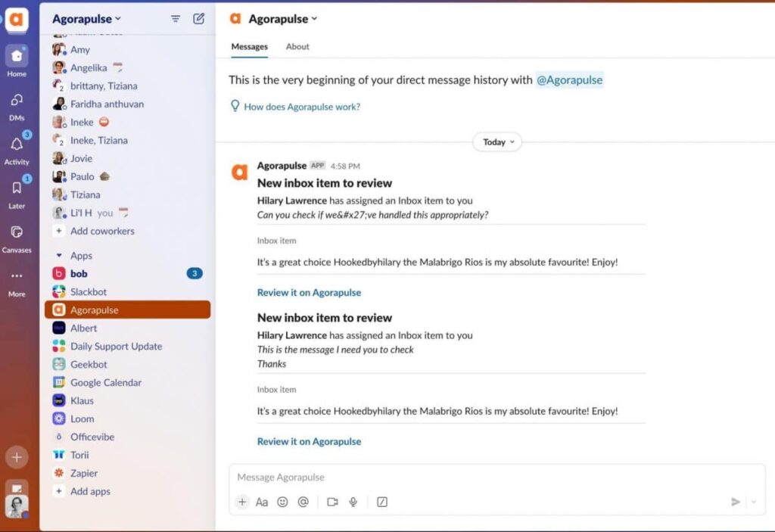
Task: Select the Messages tab
Action: click(249, 46)
